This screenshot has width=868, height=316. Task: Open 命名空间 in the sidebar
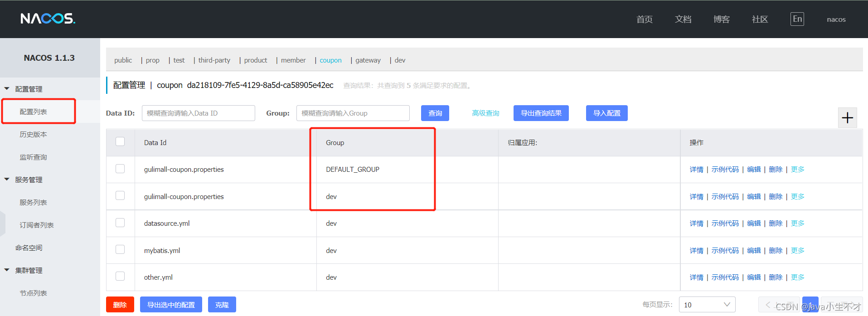point(29,248)
